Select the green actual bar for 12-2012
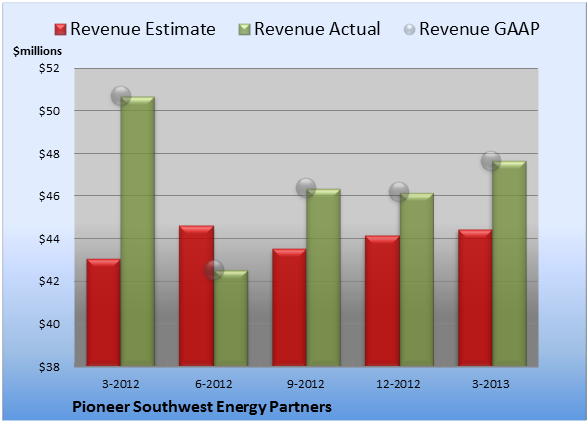 (417, 279)
